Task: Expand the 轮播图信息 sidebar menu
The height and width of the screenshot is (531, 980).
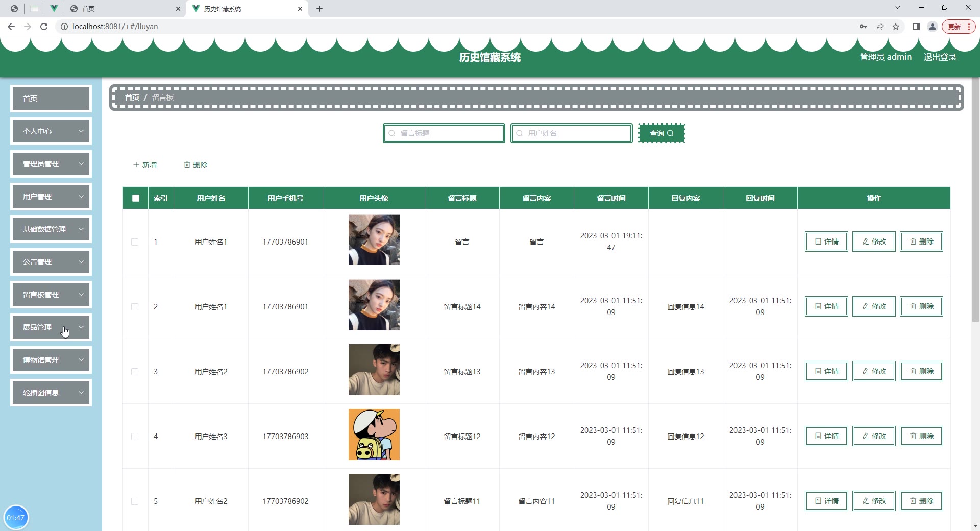Action: (51, 393)
